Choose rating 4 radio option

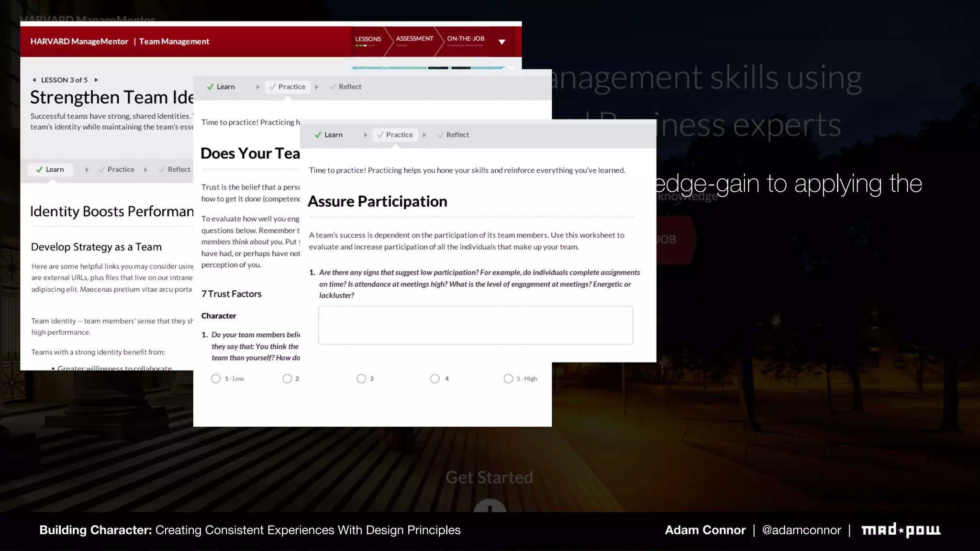(x=434, y=379)
